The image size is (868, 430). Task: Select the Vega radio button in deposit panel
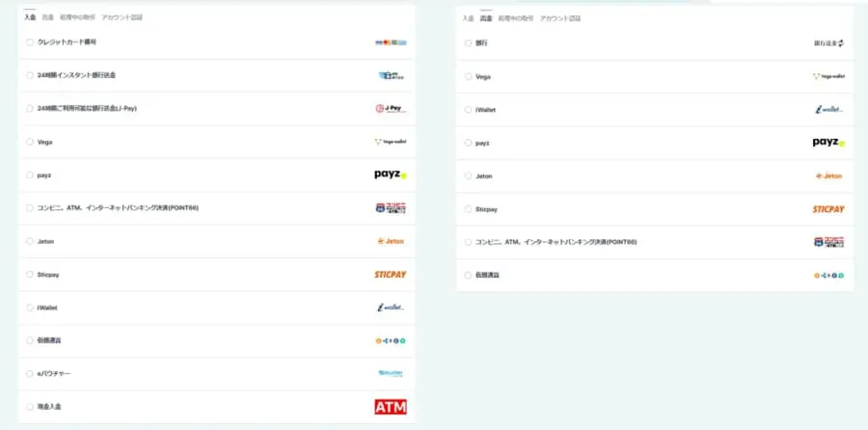coord(30,142)
